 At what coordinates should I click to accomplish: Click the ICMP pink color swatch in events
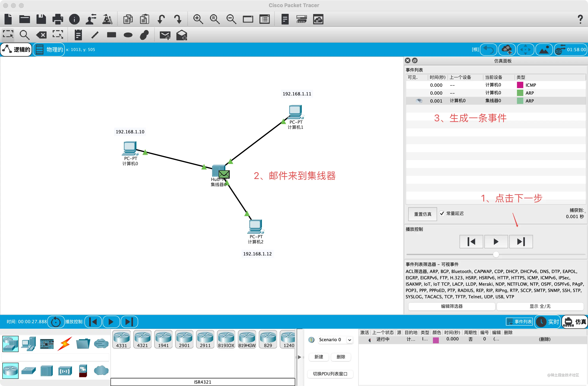[520, 85]
